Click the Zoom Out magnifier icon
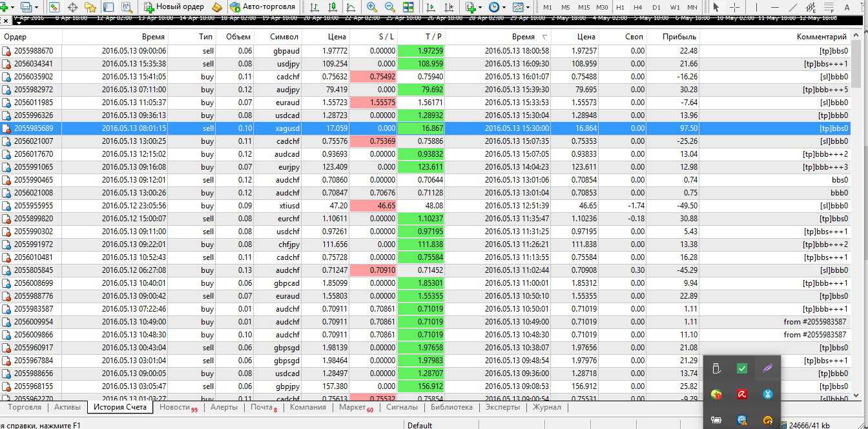 [389, 7]
